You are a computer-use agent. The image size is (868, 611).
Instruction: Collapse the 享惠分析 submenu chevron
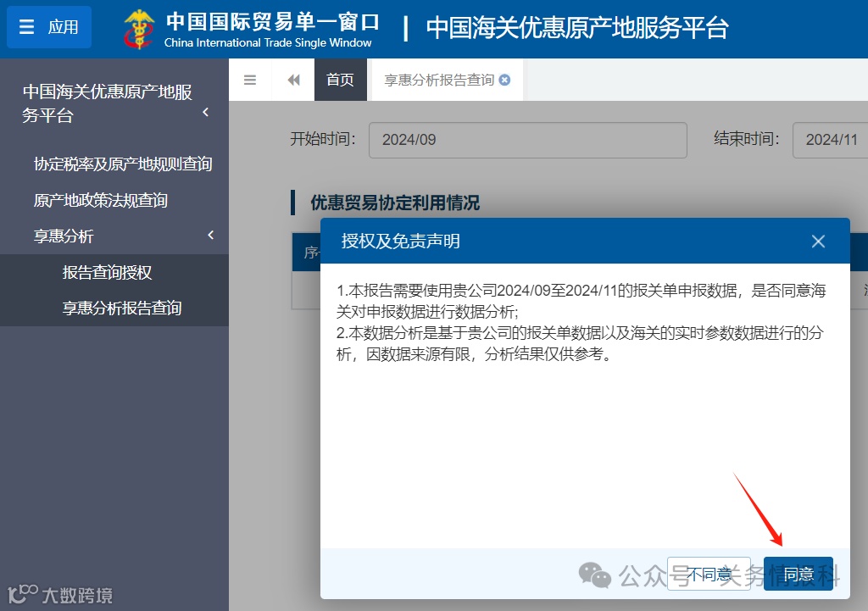tap(211, 236)
